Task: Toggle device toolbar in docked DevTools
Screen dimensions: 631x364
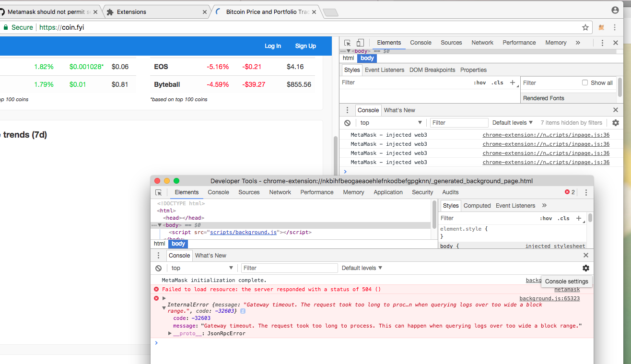Action: 361,43
